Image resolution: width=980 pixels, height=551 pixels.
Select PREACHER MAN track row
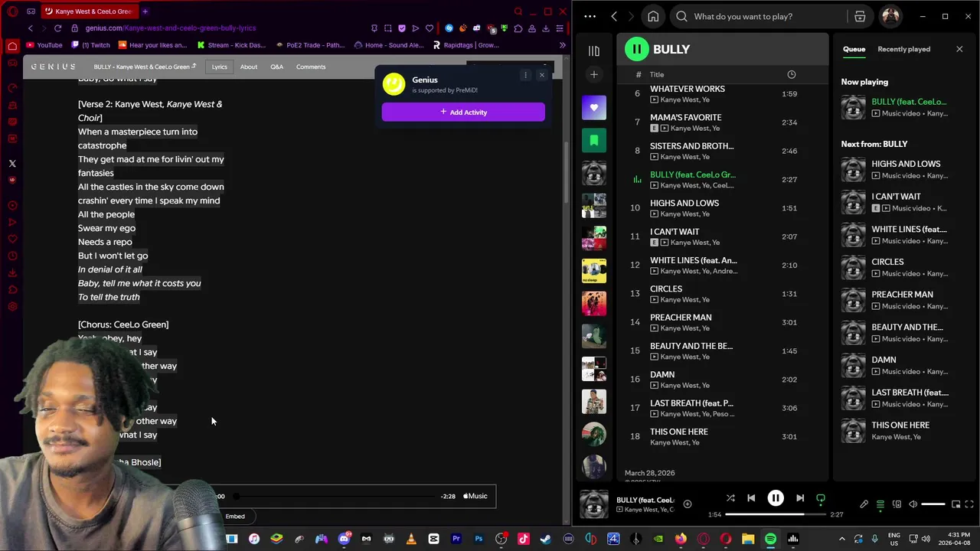point(722,322)
